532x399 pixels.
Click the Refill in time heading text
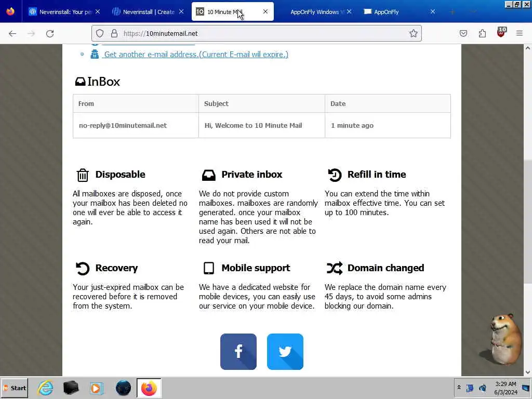click(377, 175)
